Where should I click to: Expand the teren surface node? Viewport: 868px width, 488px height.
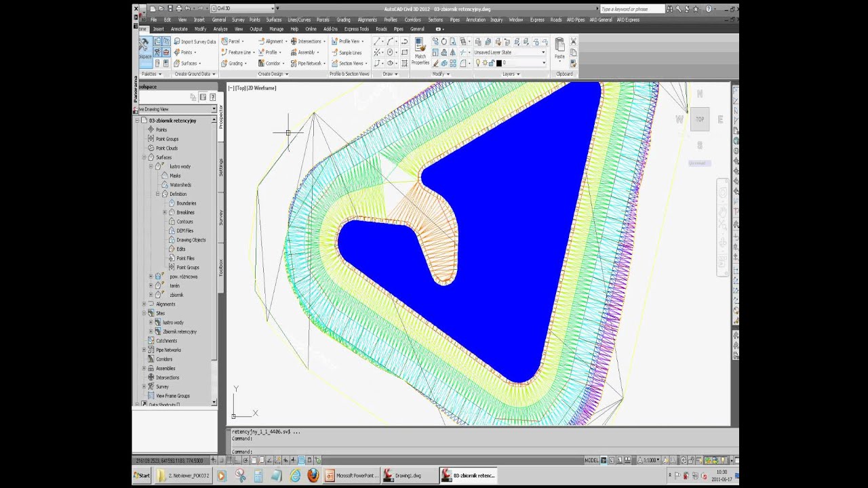pos(151,286)
